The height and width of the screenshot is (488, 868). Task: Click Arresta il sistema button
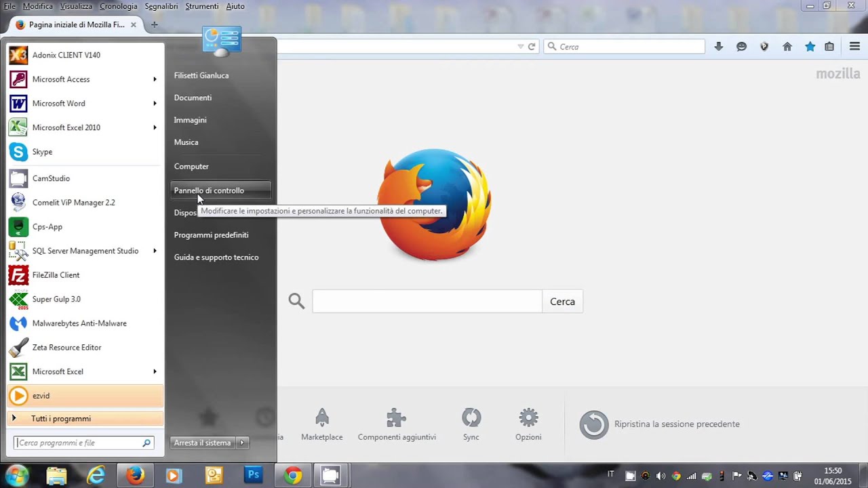click(203, 443)
